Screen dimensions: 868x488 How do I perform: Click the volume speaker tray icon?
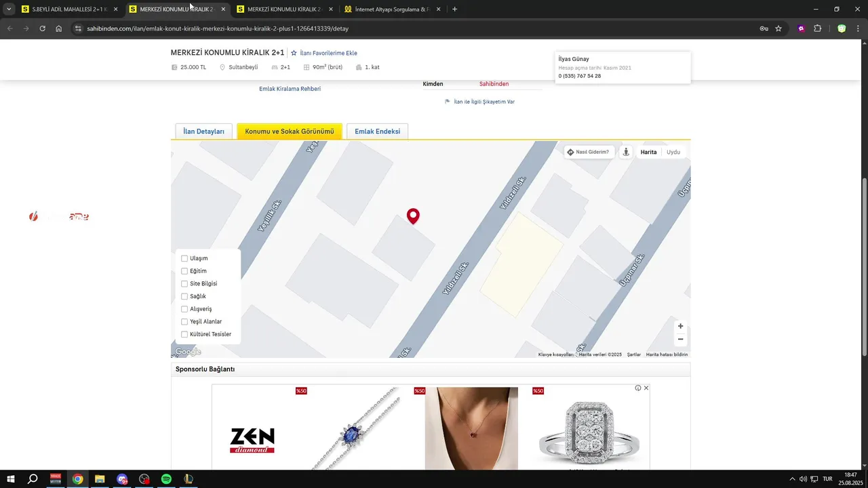click(x=803, y=479)
